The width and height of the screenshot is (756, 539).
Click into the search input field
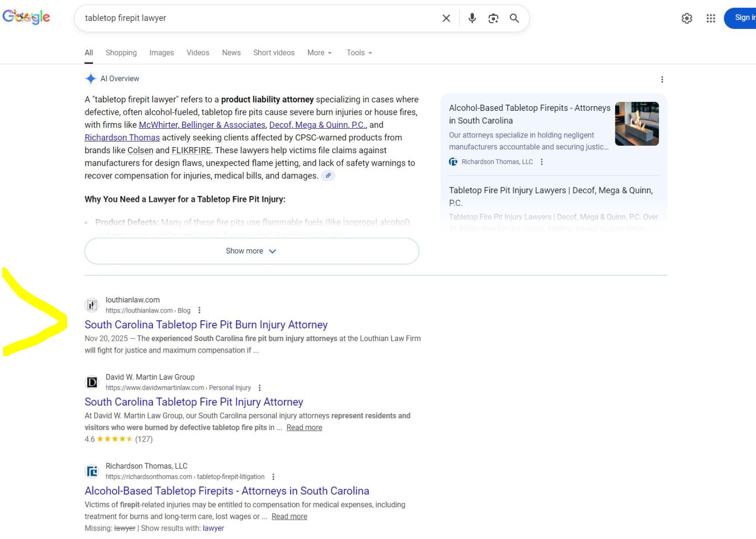click(x=258, y=18)
